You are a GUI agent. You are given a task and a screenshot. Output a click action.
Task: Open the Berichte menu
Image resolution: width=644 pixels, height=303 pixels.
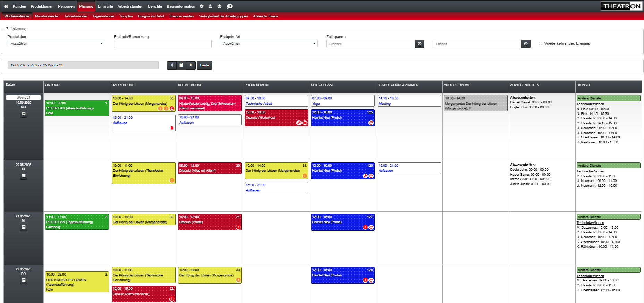click(x=155, y=6)
